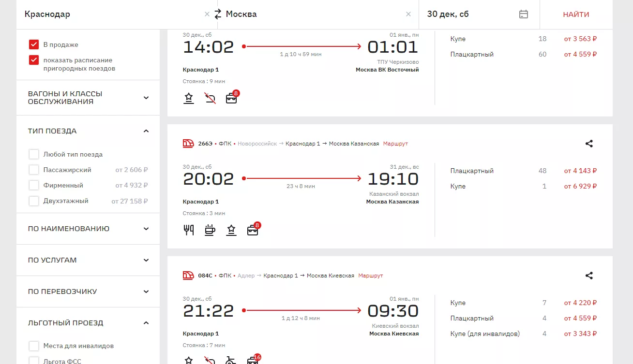This screenshot has height=364, width=633.
Task: Swap departure and destination cities icon
Action: coord(218,14)
